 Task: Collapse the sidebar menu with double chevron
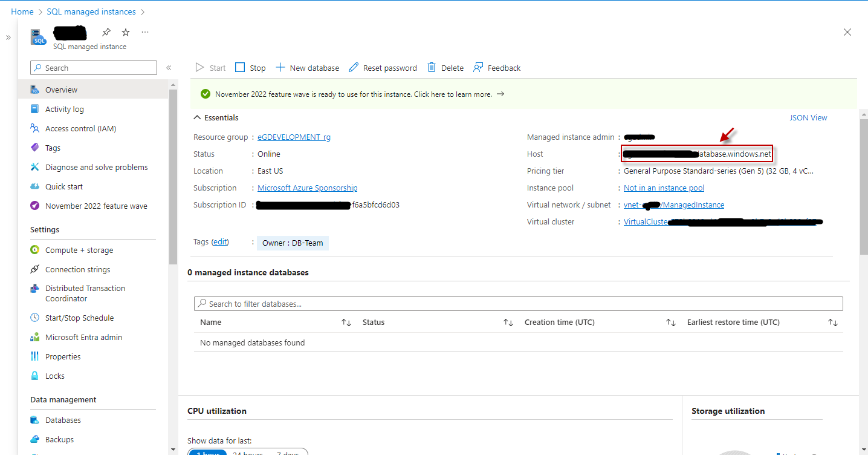point(169,68)
